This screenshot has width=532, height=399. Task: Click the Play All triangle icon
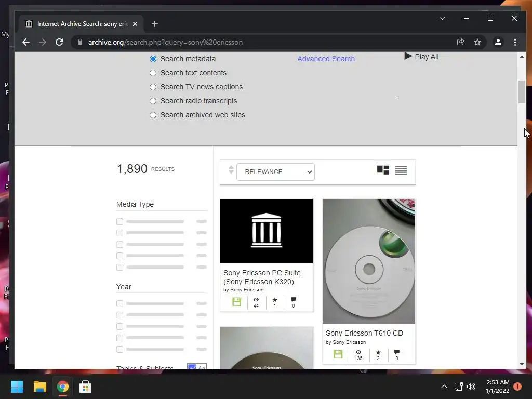point(408,56)
